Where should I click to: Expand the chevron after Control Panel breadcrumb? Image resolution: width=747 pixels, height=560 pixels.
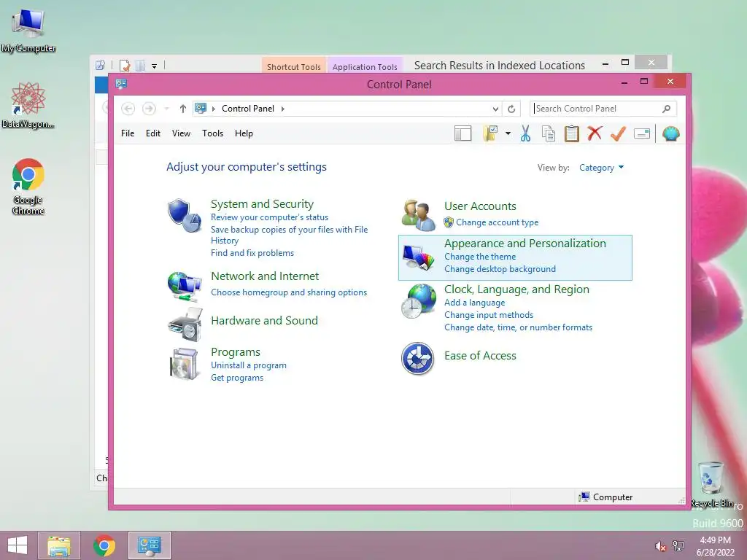pos(283,109)
